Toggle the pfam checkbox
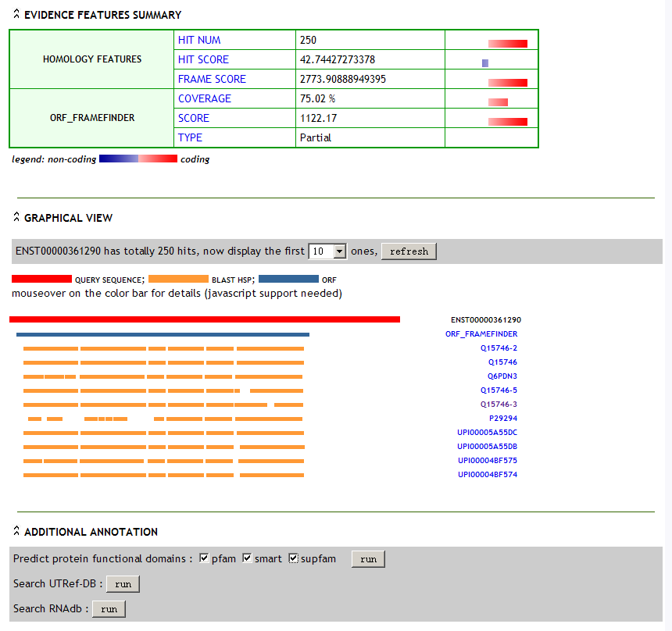The image size is (672, 631). tap(205, 558)
